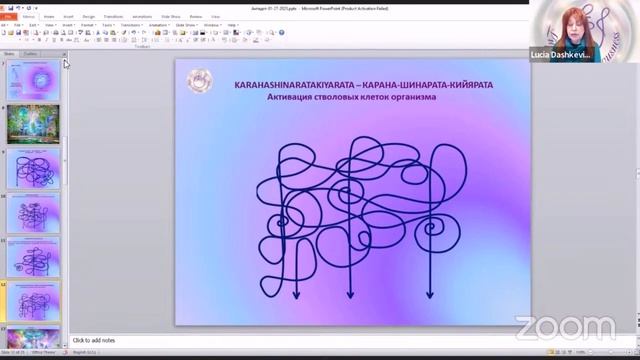The image size is (640, 360).
Task: Select the Design ribbon tab
Action: click(x=89, y=17)
